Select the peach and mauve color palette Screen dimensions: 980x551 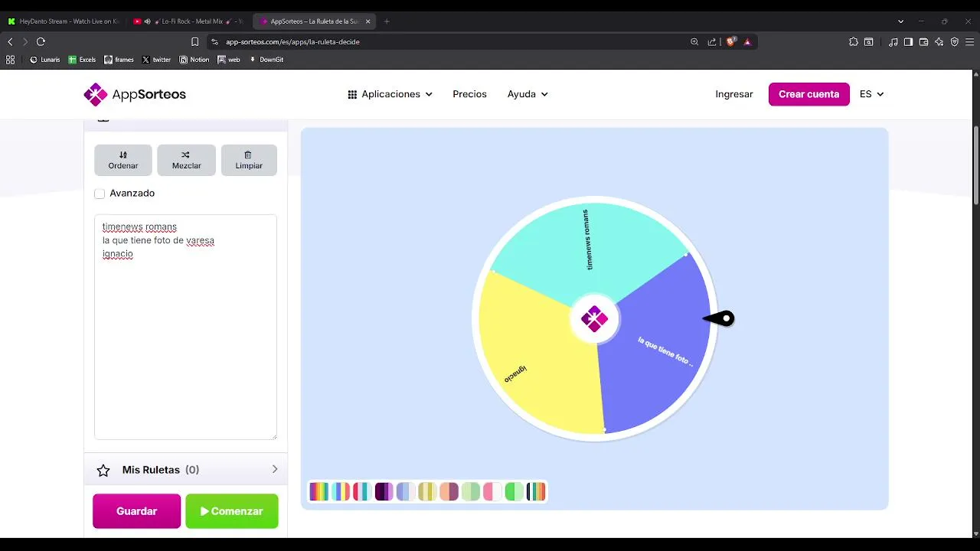click(449, 491)
